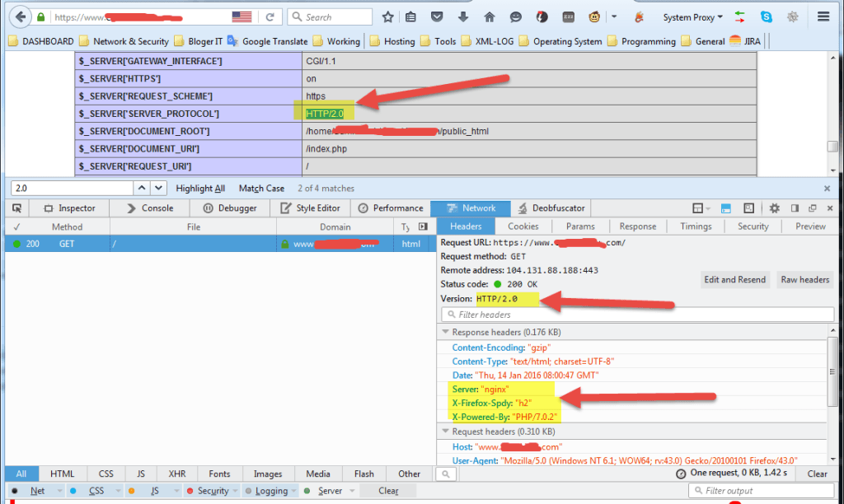844x504 pixels.
Task: Select the 200 GET request row
Action: tap(220, 244)
